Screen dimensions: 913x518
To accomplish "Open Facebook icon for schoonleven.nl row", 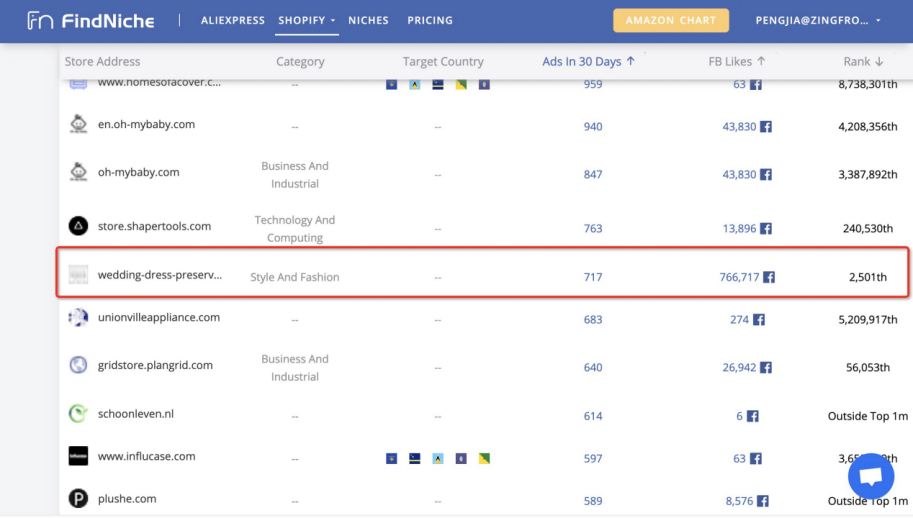I will click(752, 416).
